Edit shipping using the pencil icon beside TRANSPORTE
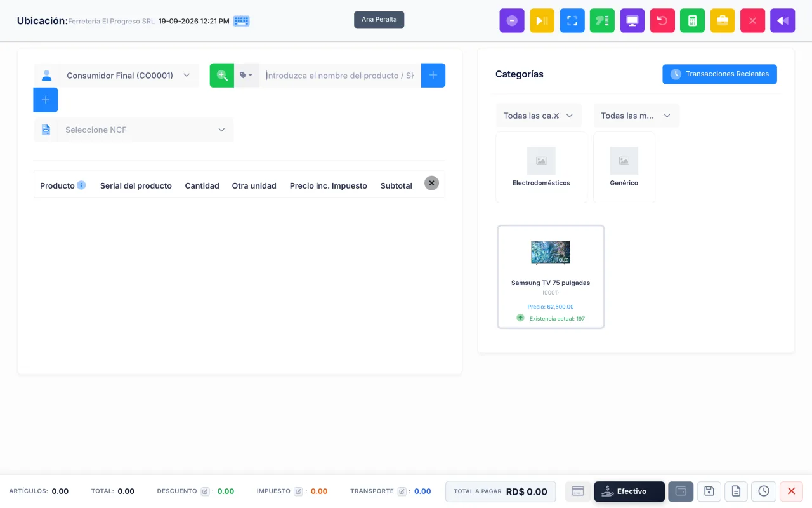 pyautogui.click(x=402, y=491)
